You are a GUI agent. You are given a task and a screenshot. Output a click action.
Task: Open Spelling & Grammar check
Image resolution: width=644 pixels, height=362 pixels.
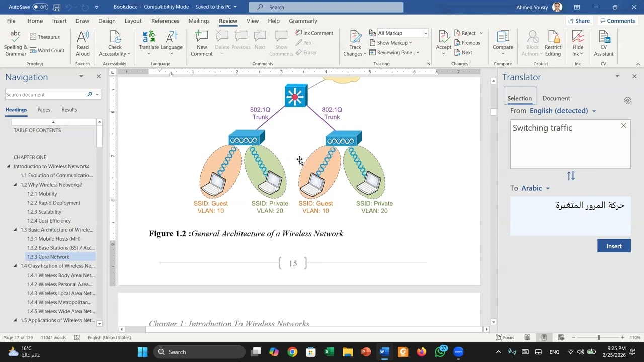[16, 43]
